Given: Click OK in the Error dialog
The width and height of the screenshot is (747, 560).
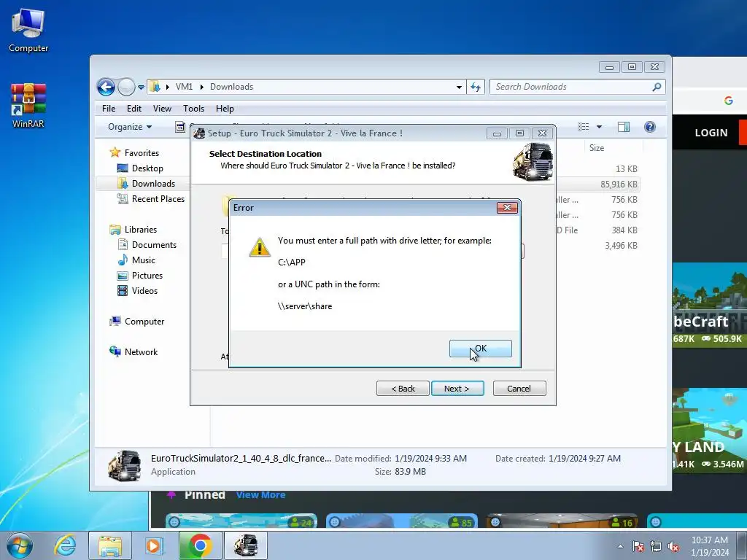Looking at the screenshot, I should [x=480, y=349].
